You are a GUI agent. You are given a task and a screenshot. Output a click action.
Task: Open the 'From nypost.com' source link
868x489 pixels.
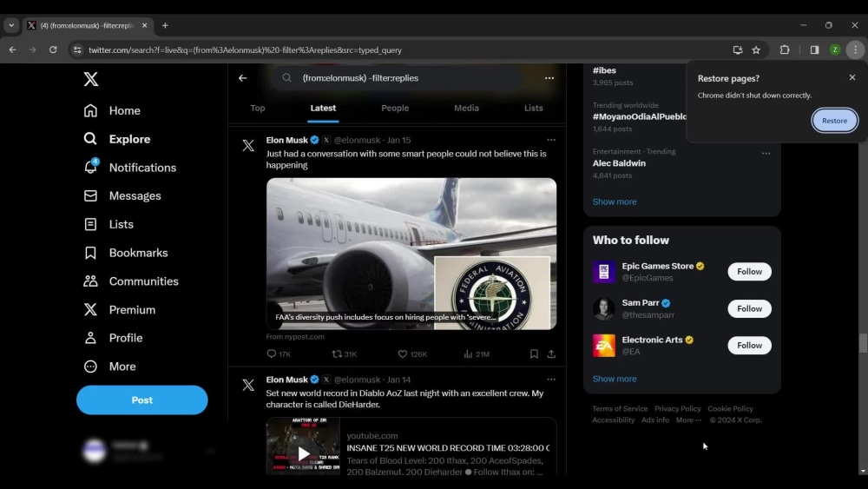click(295, 337)
